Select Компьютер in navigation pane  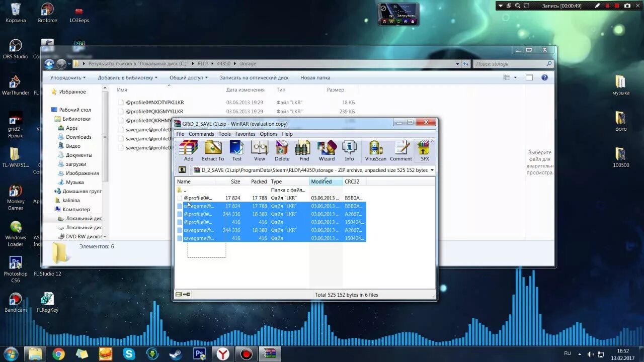click(76, 209)
